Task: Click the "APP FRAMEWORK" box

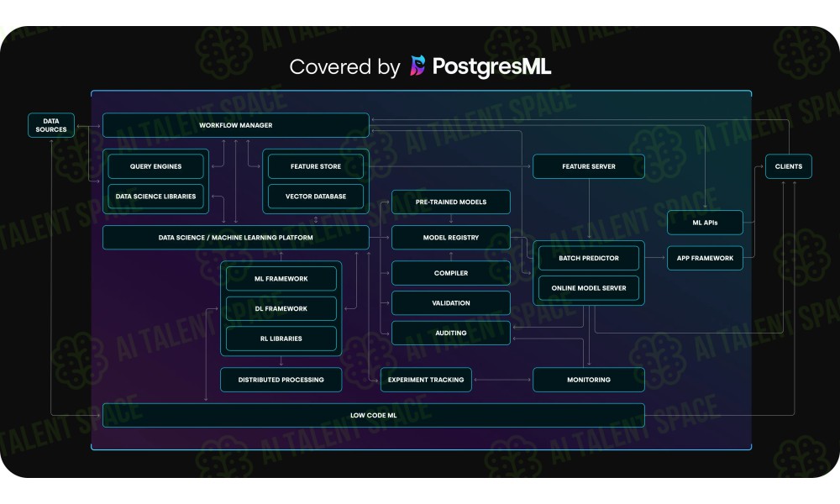Action: tap(705, 258)
